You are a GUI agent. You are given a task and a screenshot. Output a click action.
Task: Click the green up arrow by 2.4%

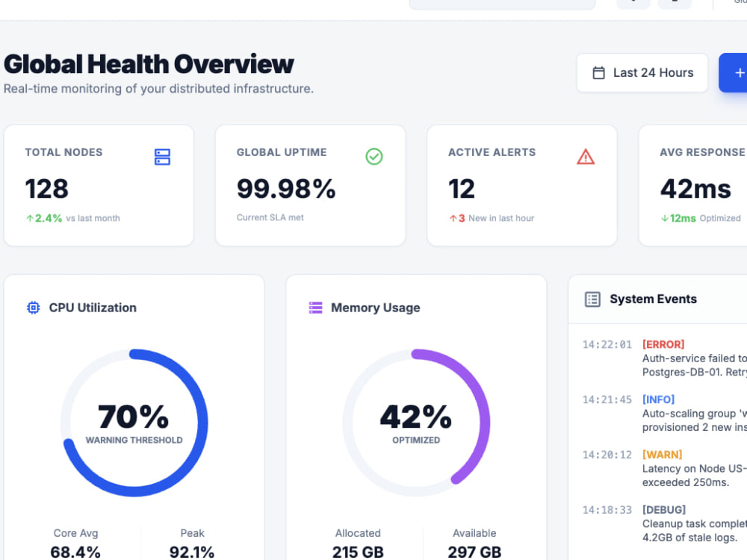(x=30, y=219)
